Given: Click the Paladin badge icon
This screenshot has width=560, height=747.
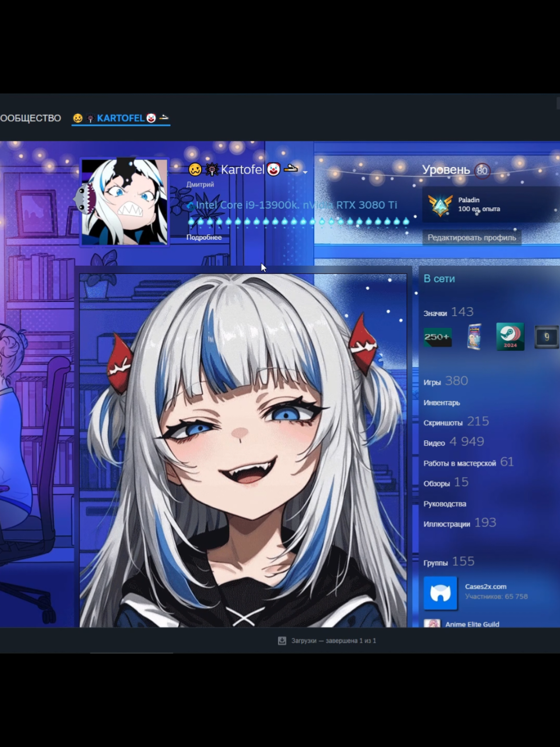Looking at the screenshot, I should tap(440, 205).
